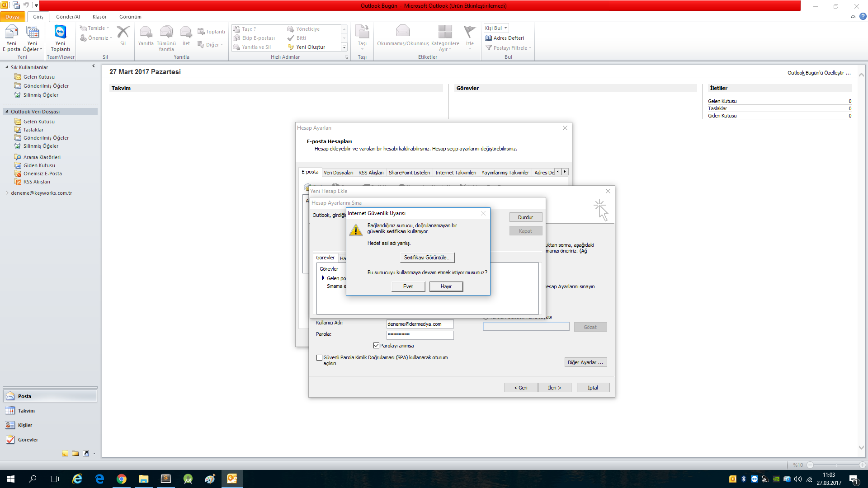
Task: Click the Görevler tab in test dialog
Action: (x=325, y=258)
